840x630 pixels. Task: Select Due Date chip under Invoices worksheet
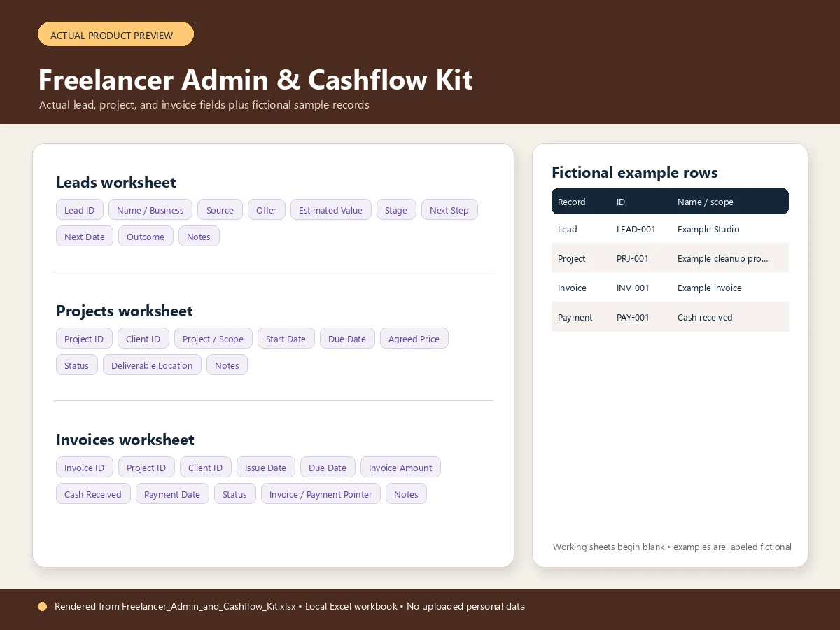pos(328,468)
